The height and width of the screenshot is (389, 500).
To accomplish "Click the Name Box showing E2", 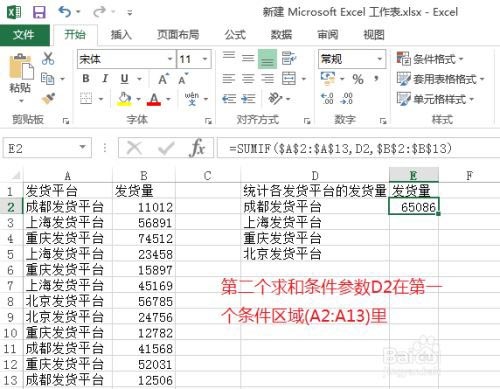I will point(47,148).
